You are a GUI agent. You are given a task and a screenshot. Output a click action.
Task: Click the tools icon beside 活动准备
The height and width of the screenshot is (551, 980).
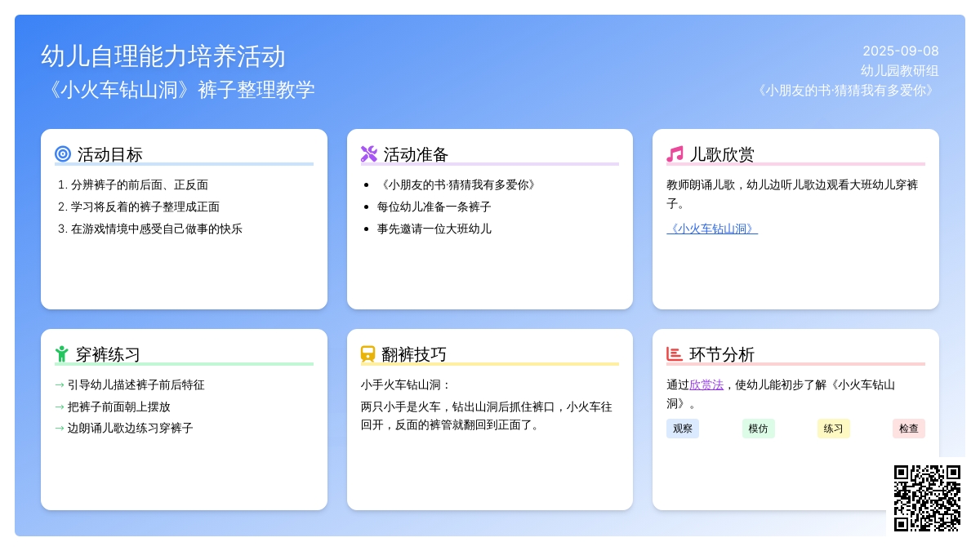point(369,154)
